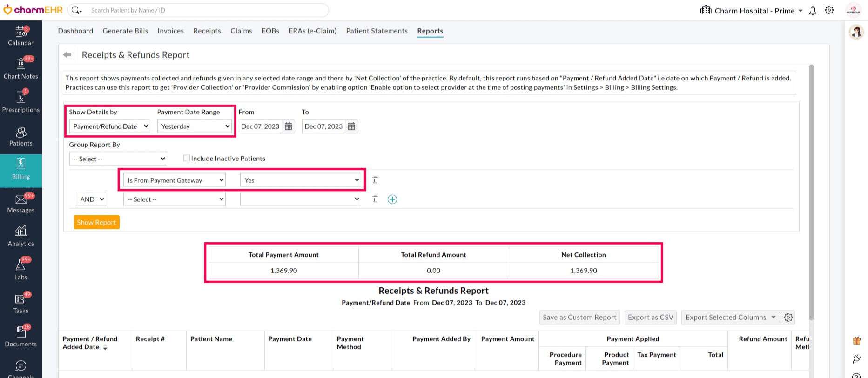Open the From date calendar picker
Viewport: 868px width, 378px height.
coord(289,126)
